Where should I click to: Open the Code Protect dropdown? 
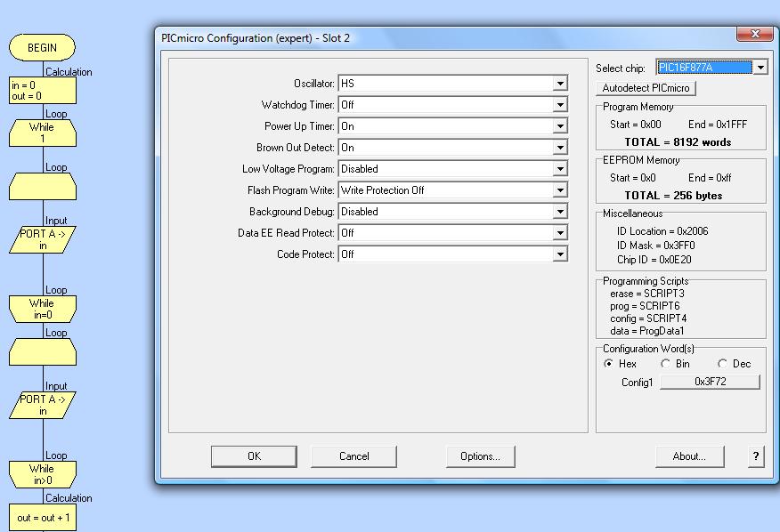click(x=452, y=254)
